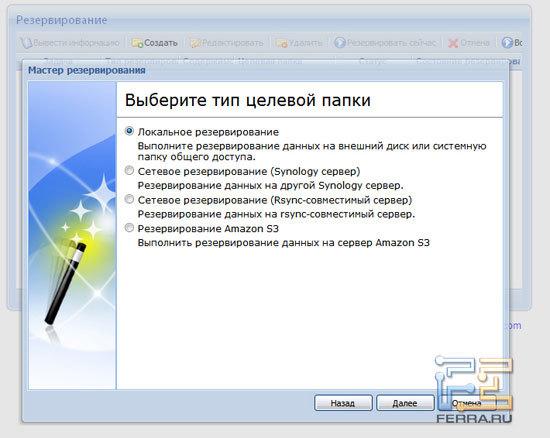Cancel the wizard via the wizard's Отмена button

click(x=467, y=403)
